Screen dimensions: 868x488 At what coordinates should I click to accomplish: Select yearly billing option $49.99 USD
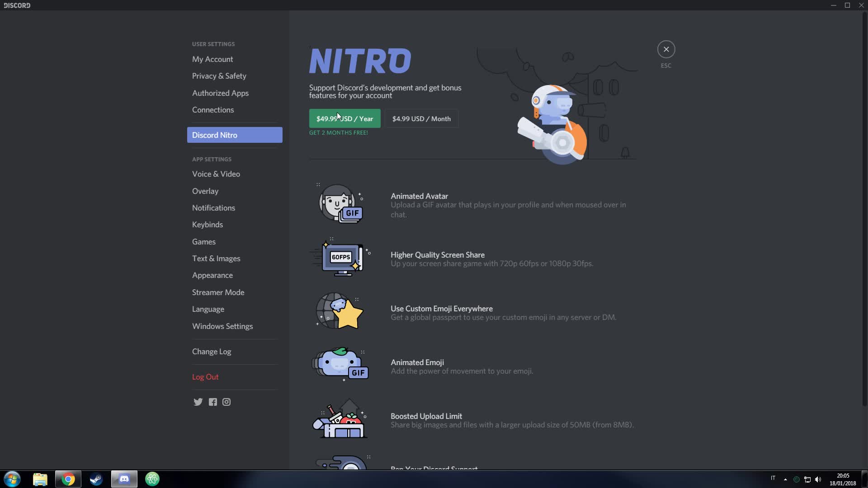click(x=344, y=118)
